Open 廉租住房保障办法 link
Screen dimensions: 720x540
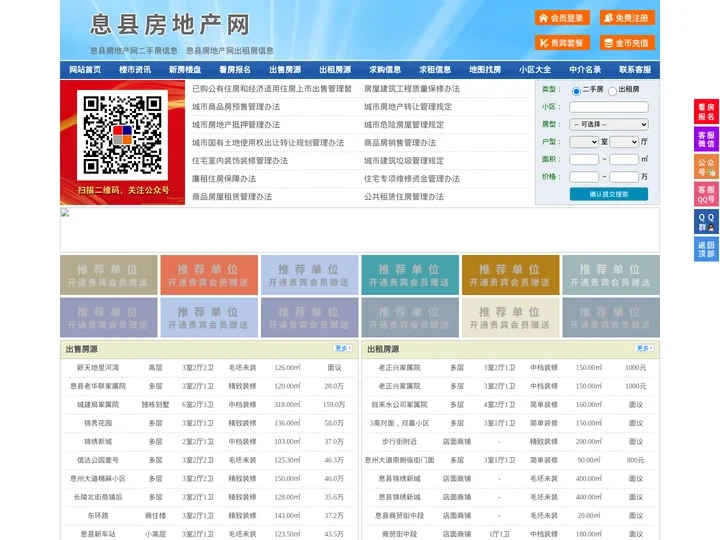[x=224, y=179]
